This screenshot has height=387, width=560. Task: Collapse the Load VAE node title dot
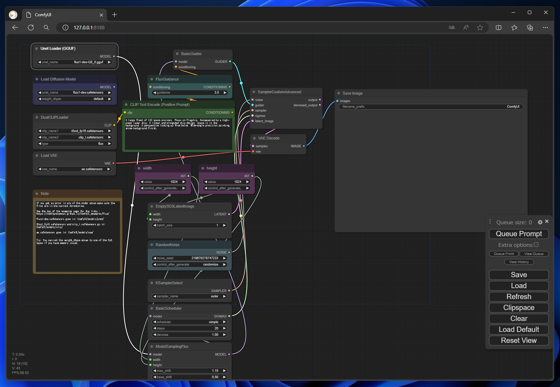click(x=36, y=156)
